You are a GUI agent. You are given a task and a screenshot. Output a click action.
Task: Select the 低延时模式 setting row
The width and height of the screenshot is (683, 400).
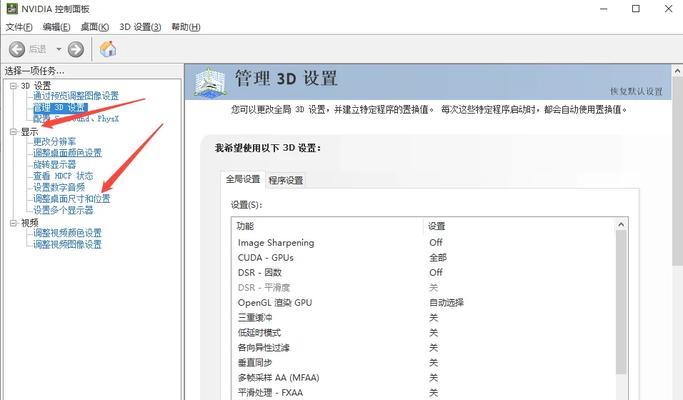pyautogui.click(x=423, y=333)
